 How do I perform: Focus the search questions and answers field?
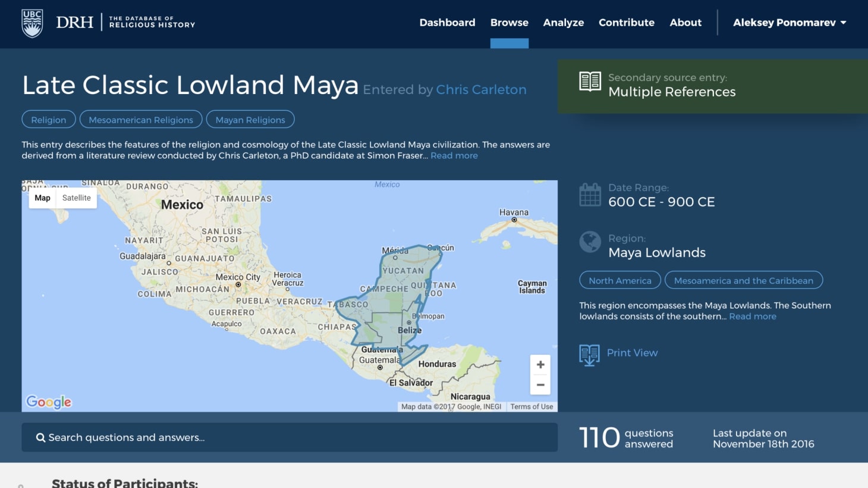(290, 437)
